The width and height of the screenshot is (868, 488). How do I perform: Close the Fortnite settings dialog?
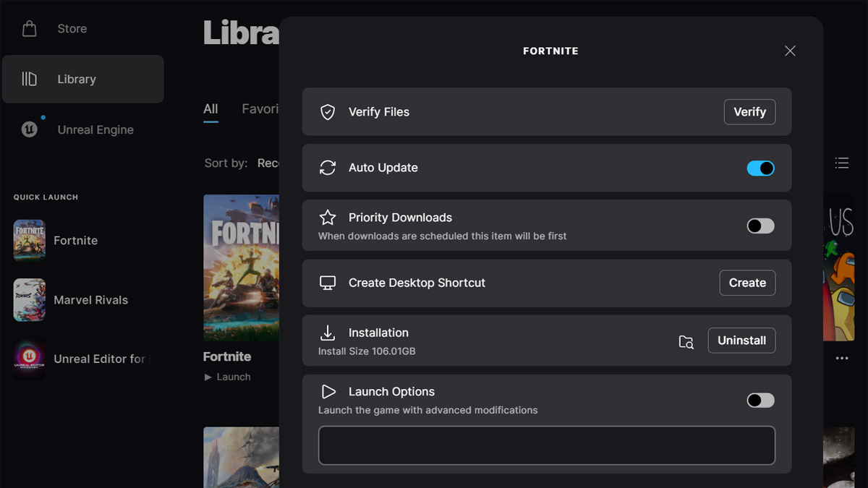pyautogui.click(x=790, y=51)
